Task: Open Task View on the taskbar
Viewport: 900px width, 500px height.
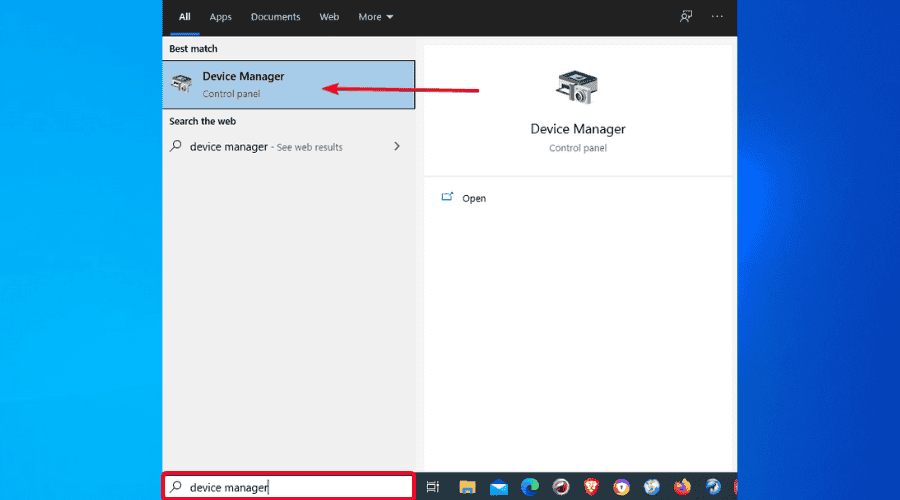Action: point(433,487)
